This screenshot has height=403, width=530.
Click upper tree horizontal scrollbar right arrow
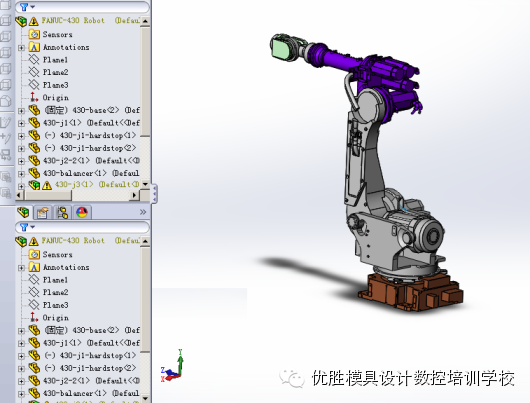(x=135, y=195)
